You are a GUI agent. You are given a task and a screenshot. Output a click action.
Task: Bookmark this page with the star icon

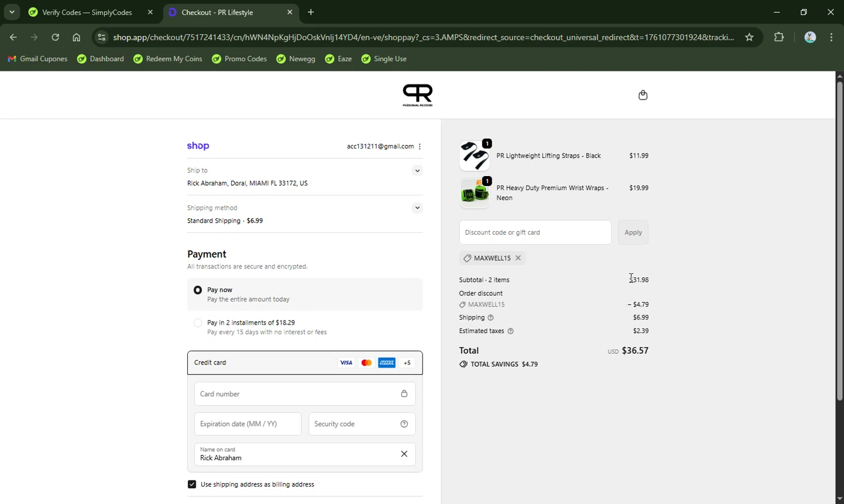(749, 37)
